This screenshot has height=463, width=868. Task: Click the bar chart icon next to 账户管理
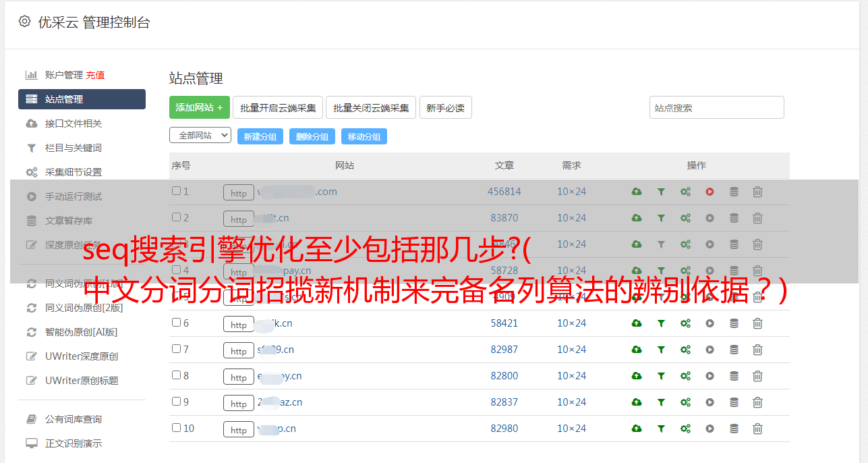coord(31,75)
